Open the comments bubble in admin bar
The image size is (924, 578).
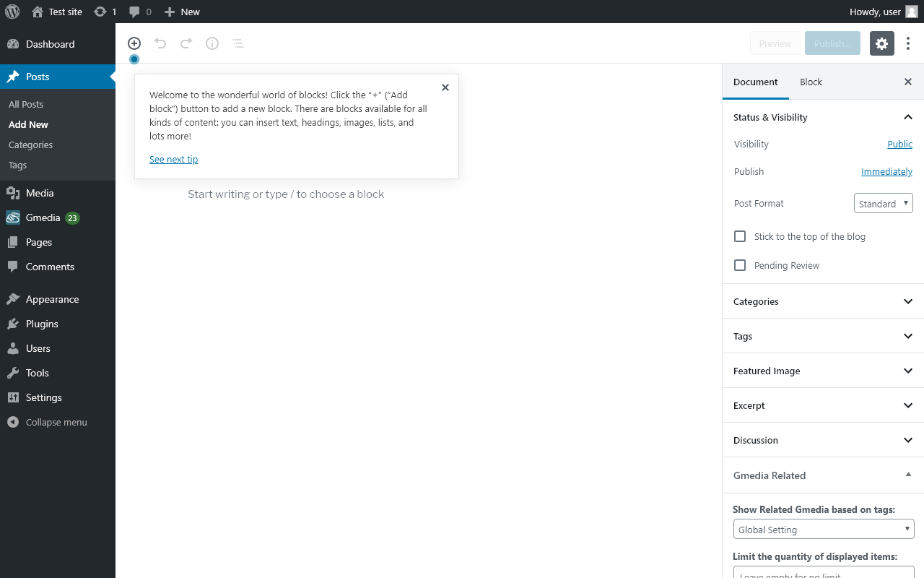(x=140, y=12)
